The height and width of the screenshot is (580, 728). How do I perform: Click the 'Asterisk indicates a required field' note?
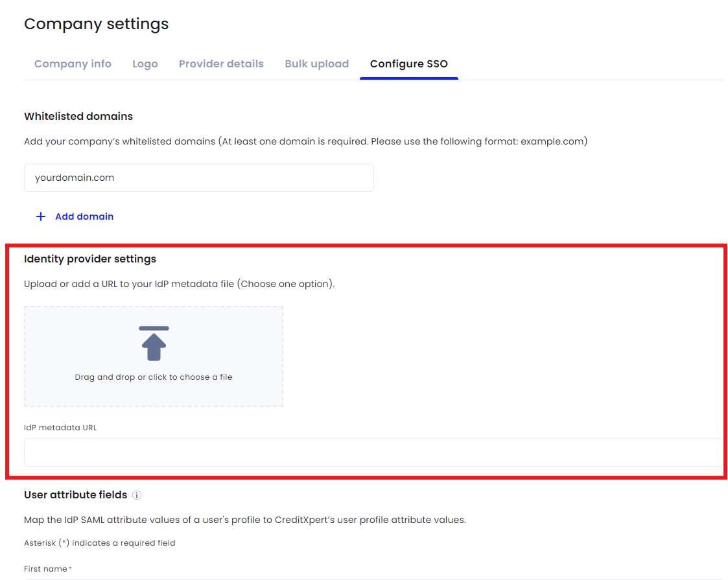100,543
